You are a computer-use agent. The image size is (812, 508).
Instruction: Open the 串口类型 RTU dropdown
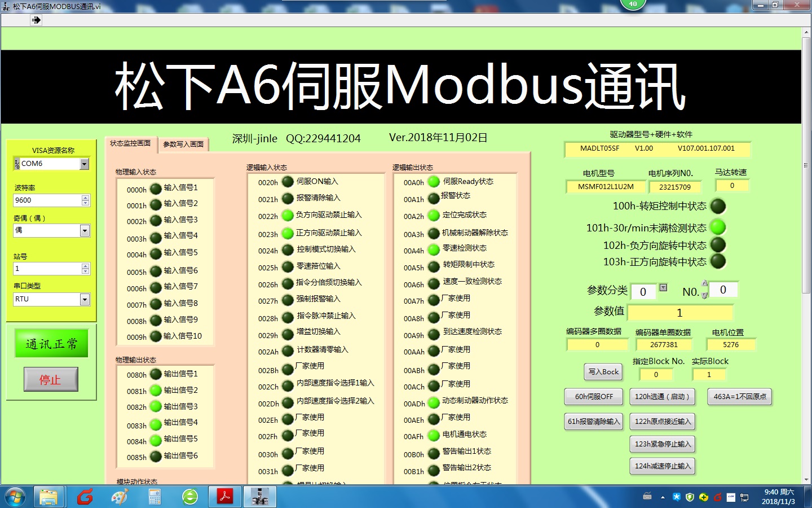click(85, 300)
